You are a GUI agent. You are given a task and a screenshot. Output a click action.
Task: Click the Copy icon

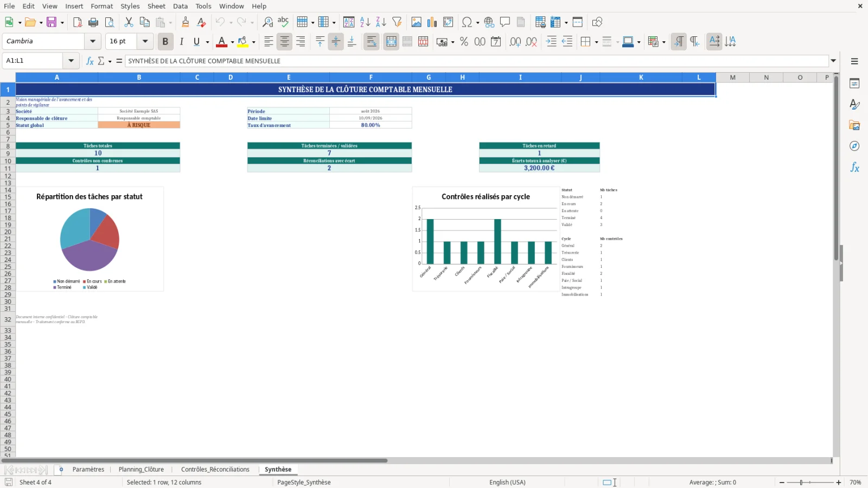(x=144, y=22)
